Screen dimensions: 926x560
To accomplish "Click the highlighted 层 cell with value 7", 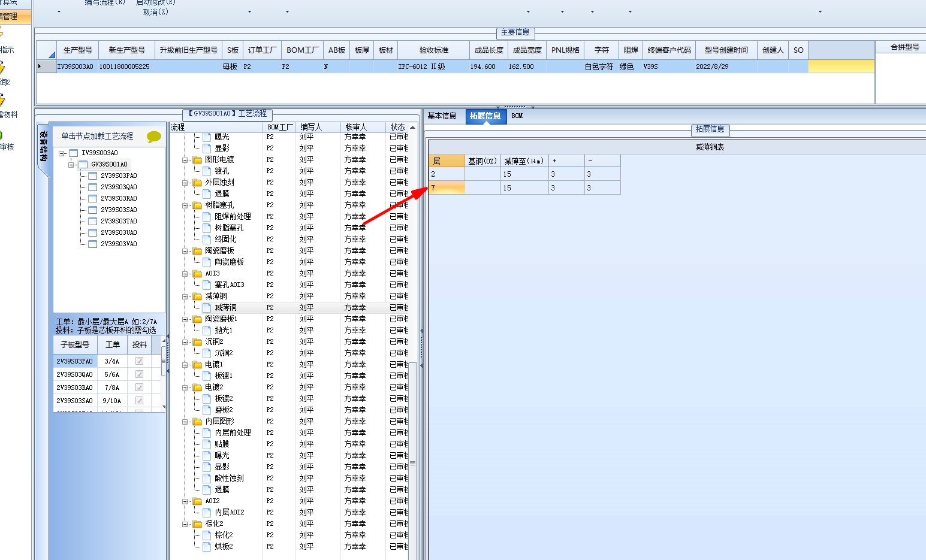I will [447, 188].
